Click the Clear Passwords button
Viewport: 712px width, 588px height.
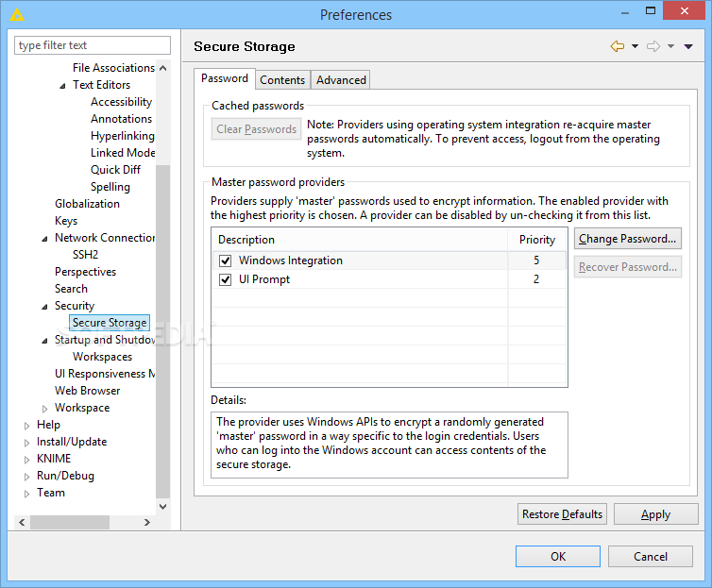(x=256, y=129)
